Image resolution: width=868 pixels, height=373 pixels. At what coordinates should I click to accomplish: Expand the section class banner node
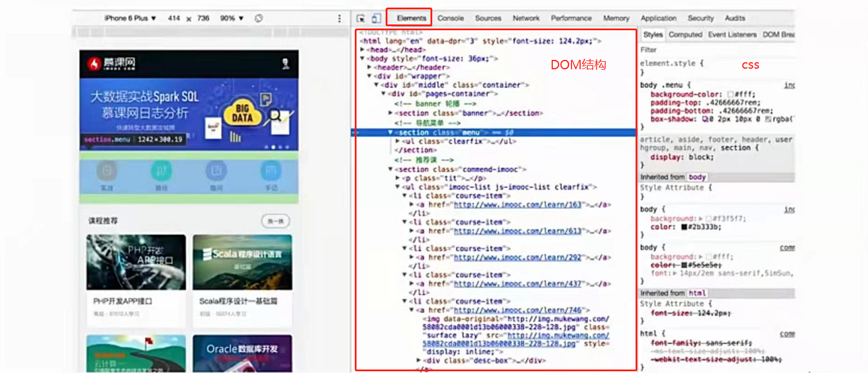pyautogui.click(x=391, y=113)
